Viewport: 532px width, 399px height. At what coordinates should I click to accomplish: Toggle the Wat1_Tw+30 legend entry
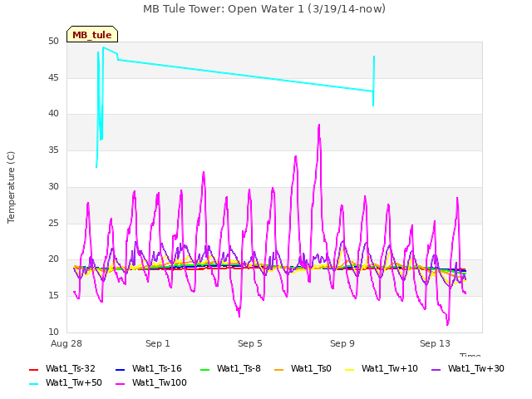click(467, 368)
